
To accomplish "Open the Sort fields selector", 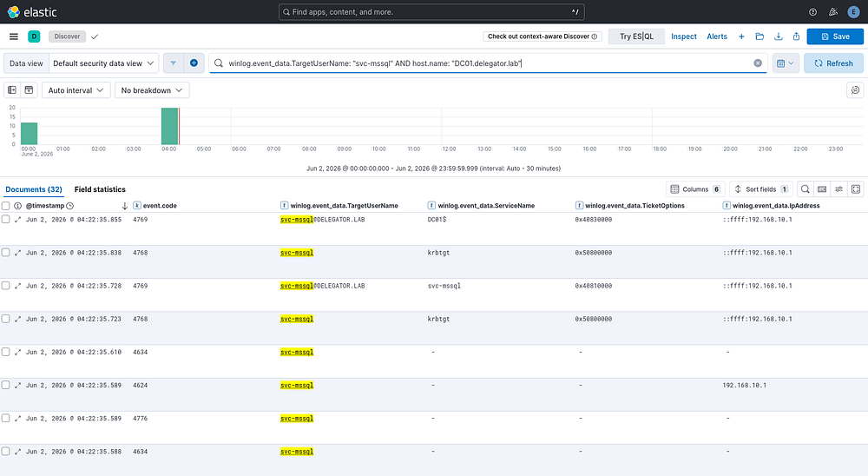I will 761,189.
